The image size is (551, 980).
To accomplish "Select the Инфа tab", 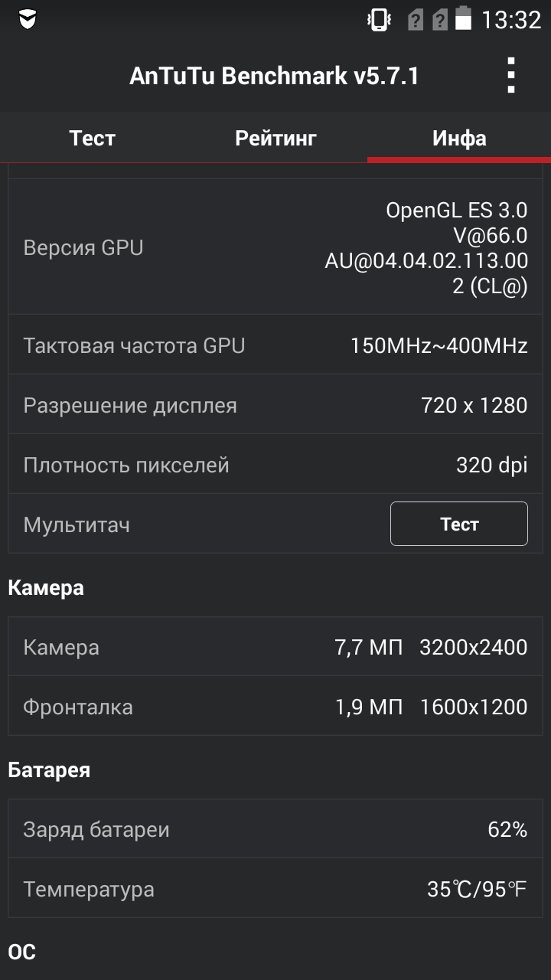I will click(459, 138).
